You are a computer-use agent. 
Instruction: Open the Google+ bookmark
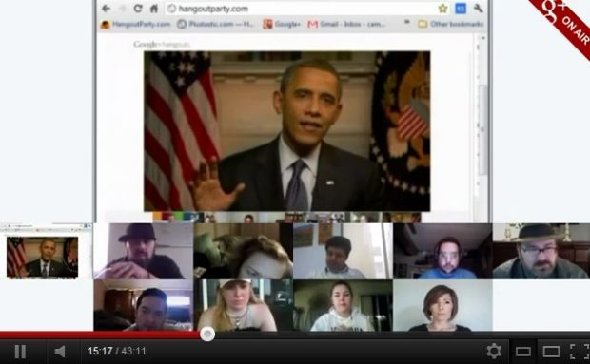[x=282, y=24]
